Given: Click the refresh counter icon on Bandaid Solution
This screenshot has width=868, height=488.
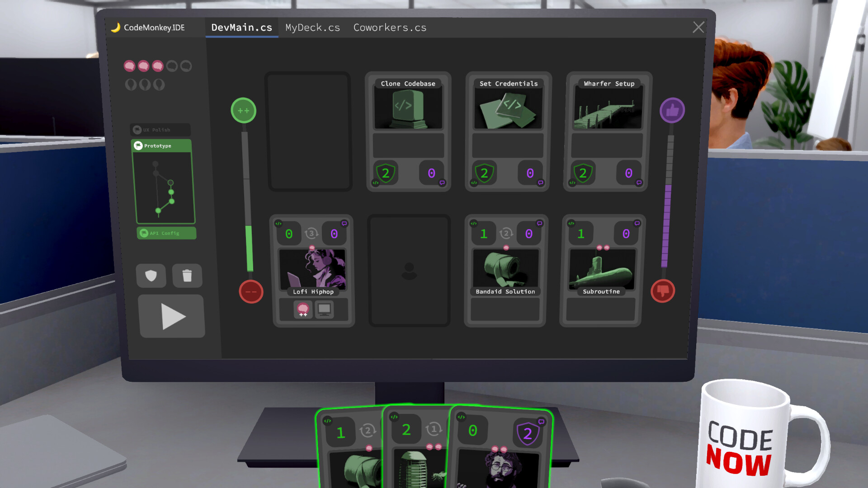Looking at the screenshot, I should point(505,233).
